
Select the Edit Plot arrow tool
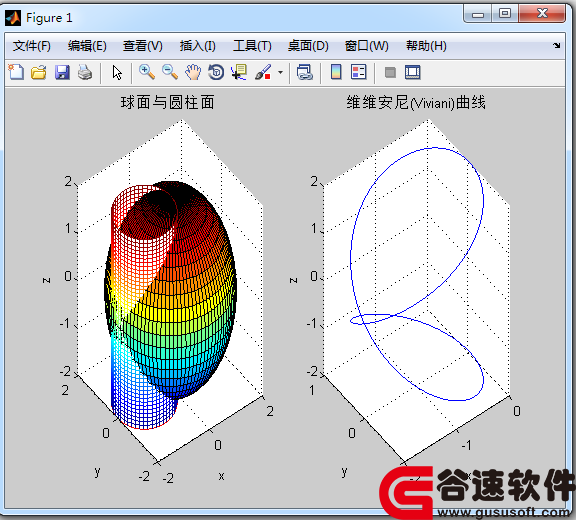pyautogui.click(x=117, y=72)
